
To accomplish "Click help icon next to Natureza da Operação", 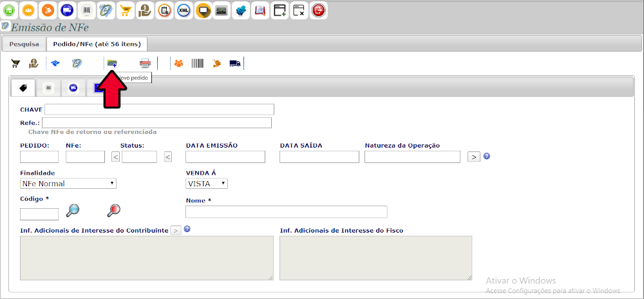I will (x=487, y=156).
